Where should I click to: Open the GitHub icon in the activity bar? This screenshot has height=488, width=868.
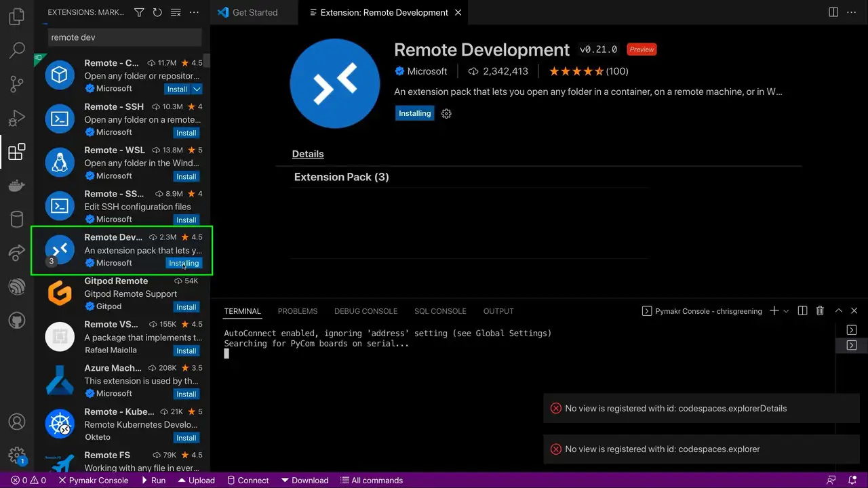[x=16, y=320]
